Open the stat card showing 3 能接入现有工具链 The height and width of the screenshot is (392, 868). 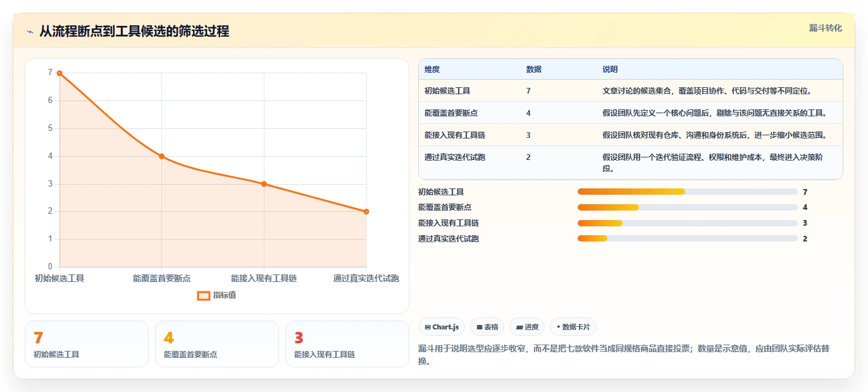[x=347, y=344]
